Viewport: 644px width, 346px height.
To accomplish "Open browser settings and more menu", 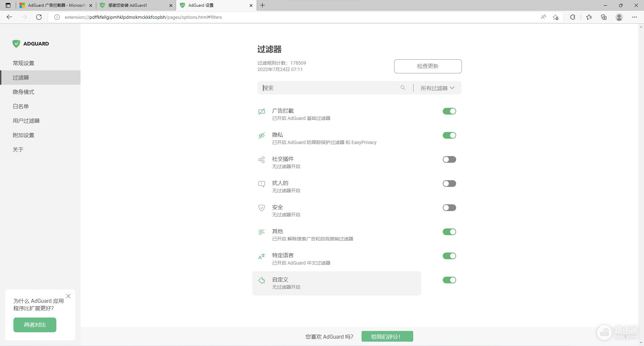I will pos(635,17).
